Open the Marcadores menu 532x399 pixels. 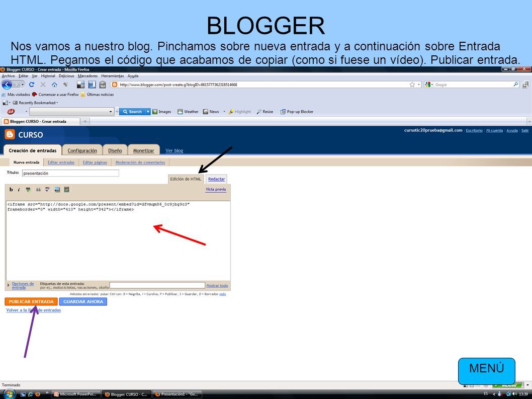pos(87,76)
